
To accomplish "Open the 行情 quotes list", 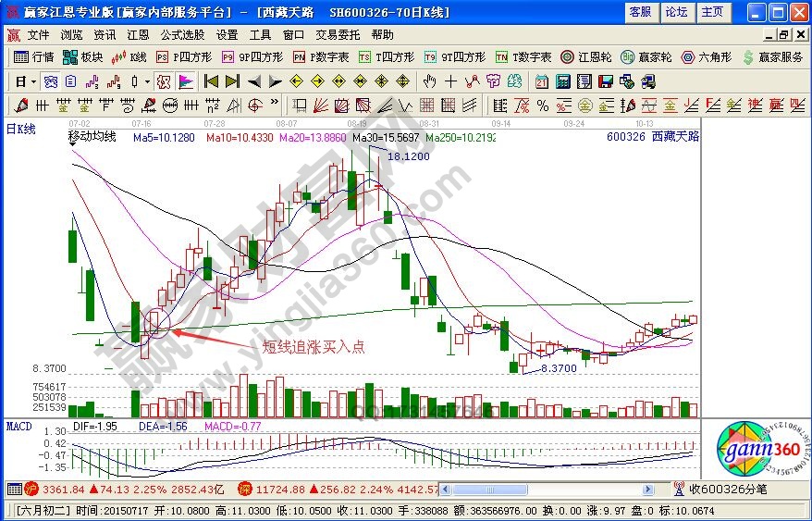I will click(x=33, y=57).
